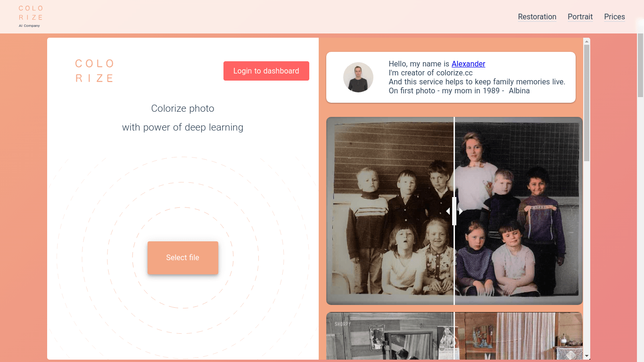
Task: Follow the Alexander hyperlink
Action: tap(468, 64)
